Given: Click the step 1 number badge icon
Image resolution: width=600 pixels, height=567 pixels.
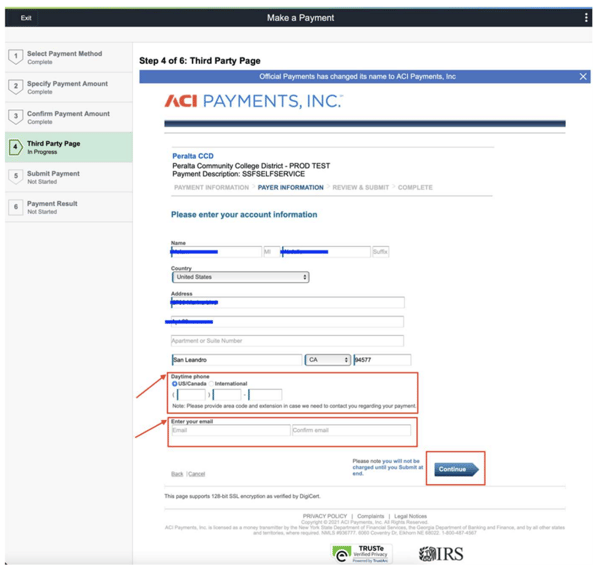Looking at the screenshot, I should (x=16, y=57).
